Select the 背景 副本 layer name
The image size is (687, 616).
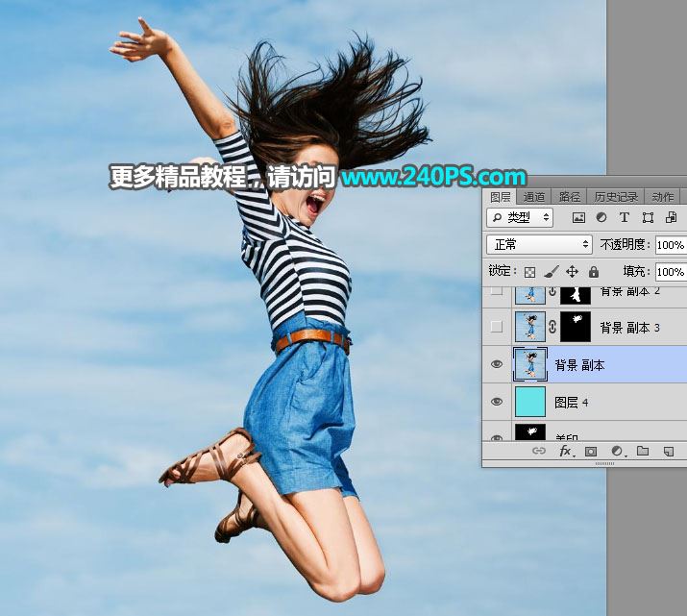click(x=579, y=365)
